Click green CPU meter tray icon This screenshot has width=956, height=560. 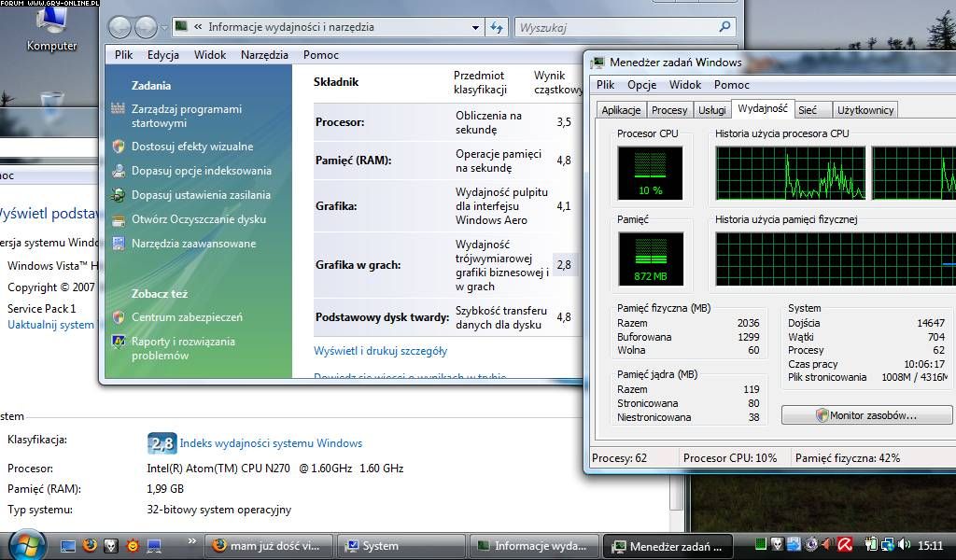point(760,544)
